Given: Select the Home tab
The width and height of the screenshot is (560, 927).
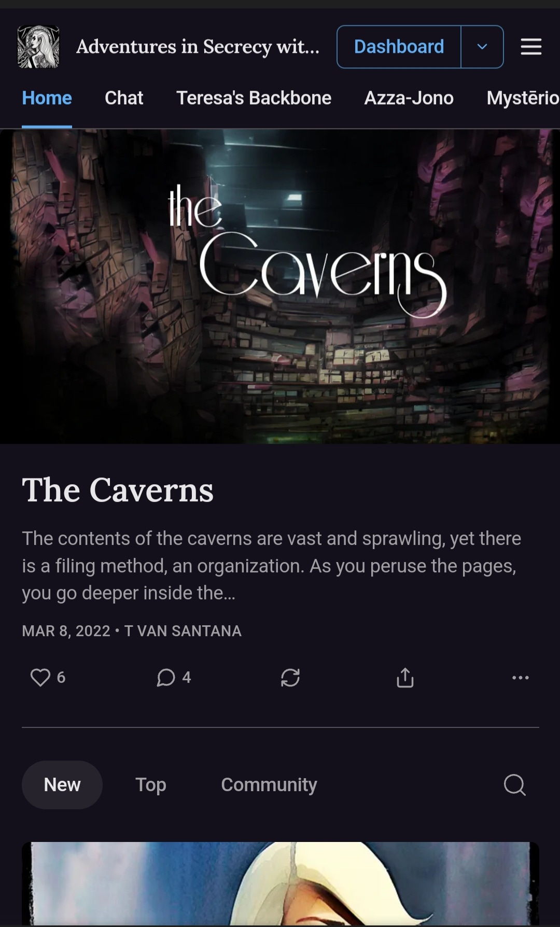Looking at the screenshot, I should [x=47, y=98].
